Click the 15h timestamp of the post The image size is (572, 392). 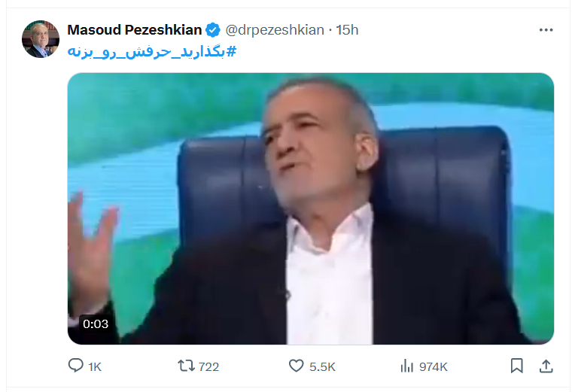[x=347, y=30]
